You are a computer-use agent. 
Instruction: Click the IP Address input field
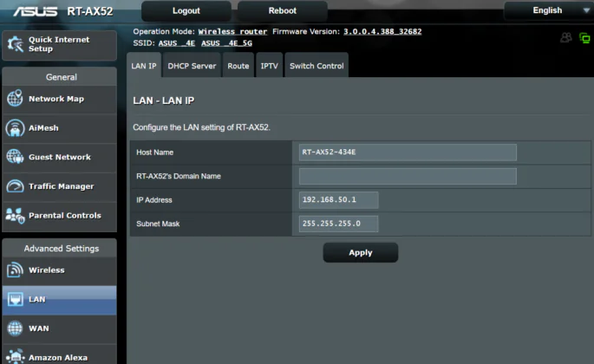pos(339,200)
